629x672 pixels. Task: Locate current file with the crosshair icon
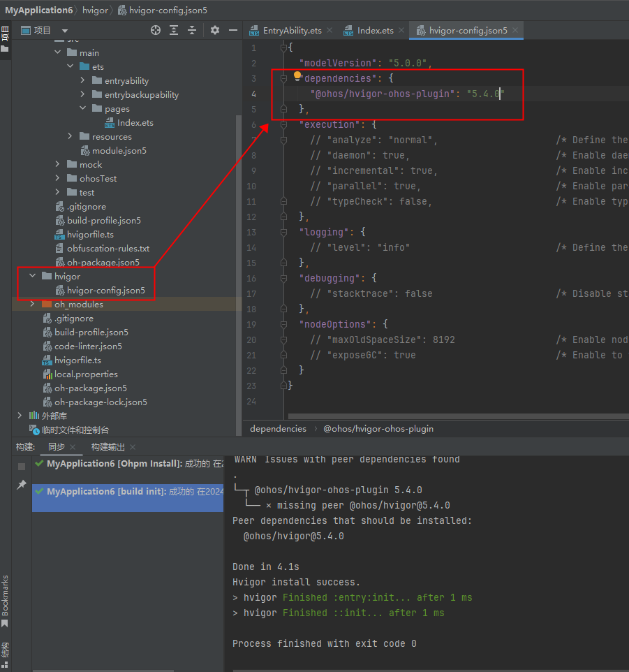point(156,30)
